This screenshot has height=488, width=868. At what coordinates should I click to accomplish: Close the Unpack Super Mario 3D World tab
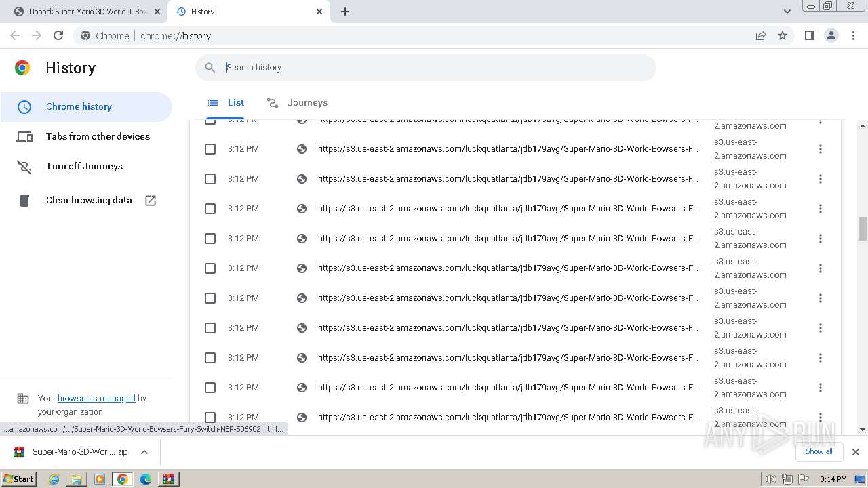[x=157, y=12]
